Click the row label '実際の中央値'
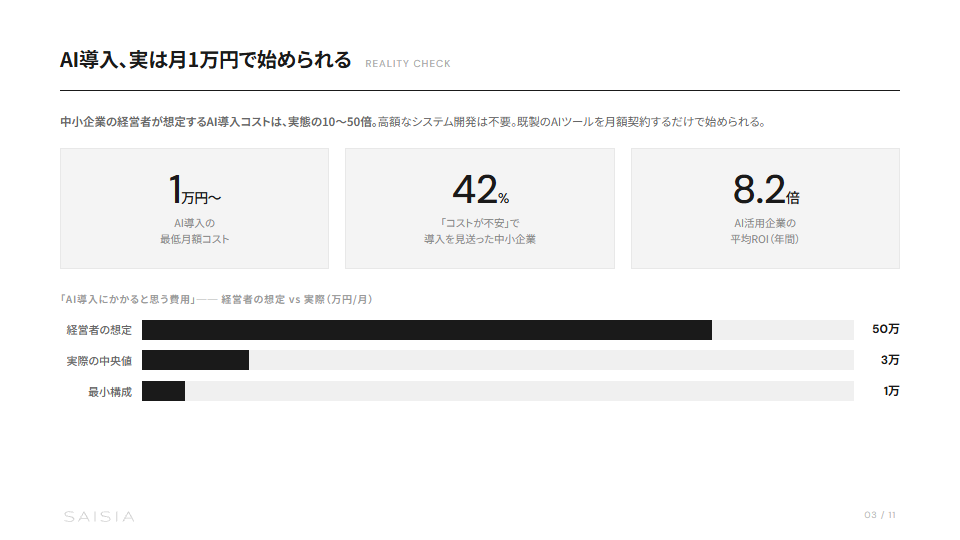The height and width of the screenshot is (540, 960). point(99,361)
